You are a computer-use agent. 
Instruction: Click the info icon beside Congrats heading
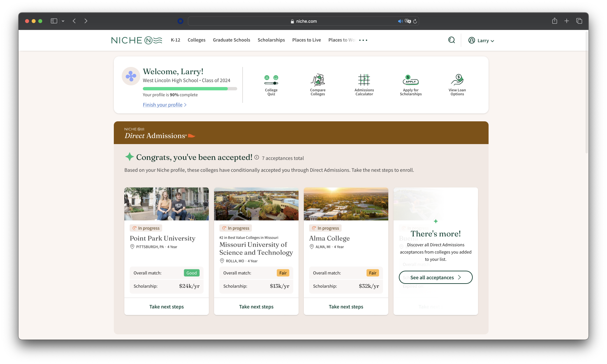(x=257, y=157)
